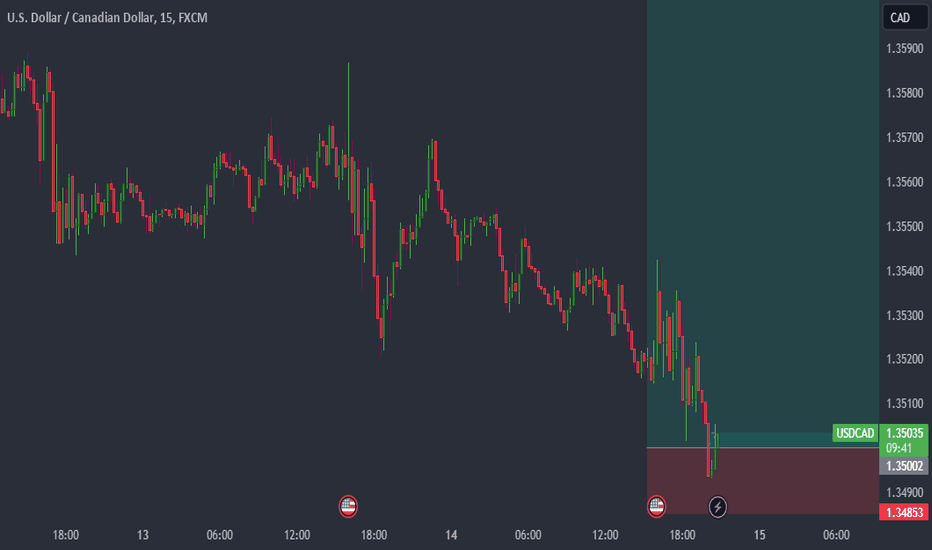This screenshot has height=550, width=932.
Task: Click the U.S. Dollar / Canadian Dollar title
Action: coord(81,18)
